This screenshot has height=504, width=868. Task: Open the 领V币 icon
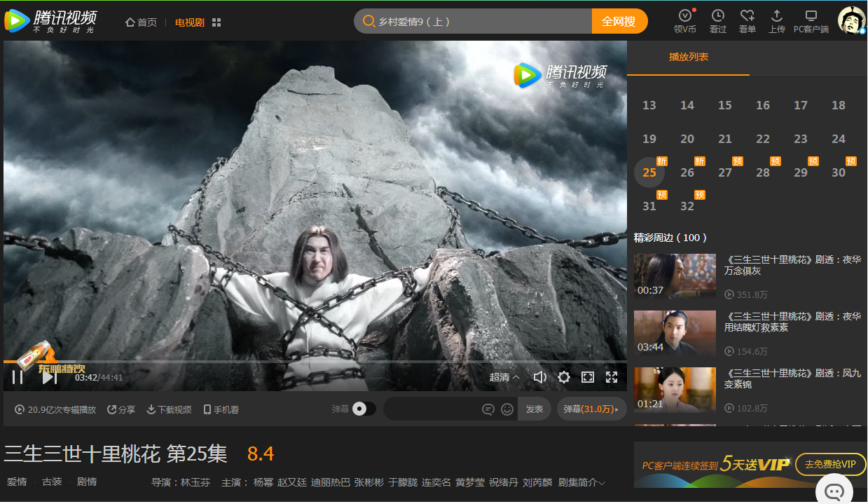pyautogui.click(x=685, y=21)
